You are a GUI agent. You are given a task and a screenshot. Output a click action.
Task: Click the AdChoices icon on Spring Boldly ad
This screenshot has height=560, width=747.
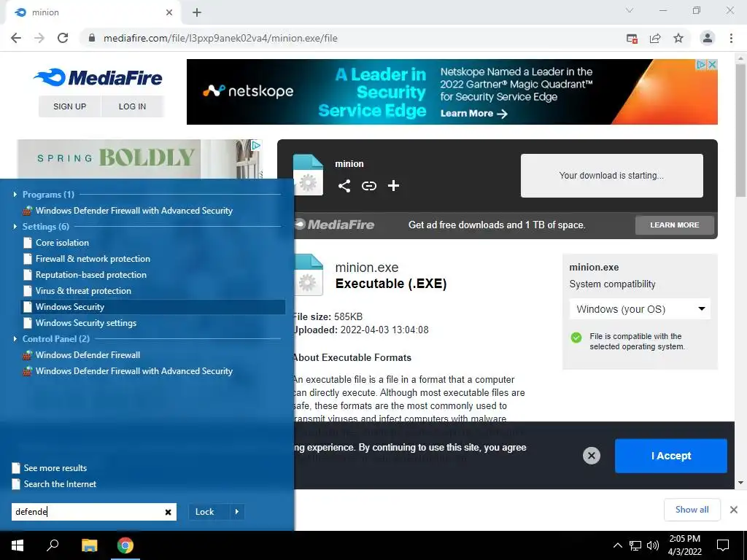(256, 145)
